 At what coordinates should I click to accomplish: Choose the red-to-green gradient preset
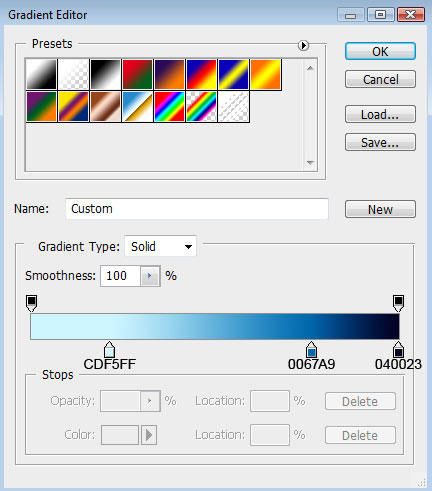point(137,74)
